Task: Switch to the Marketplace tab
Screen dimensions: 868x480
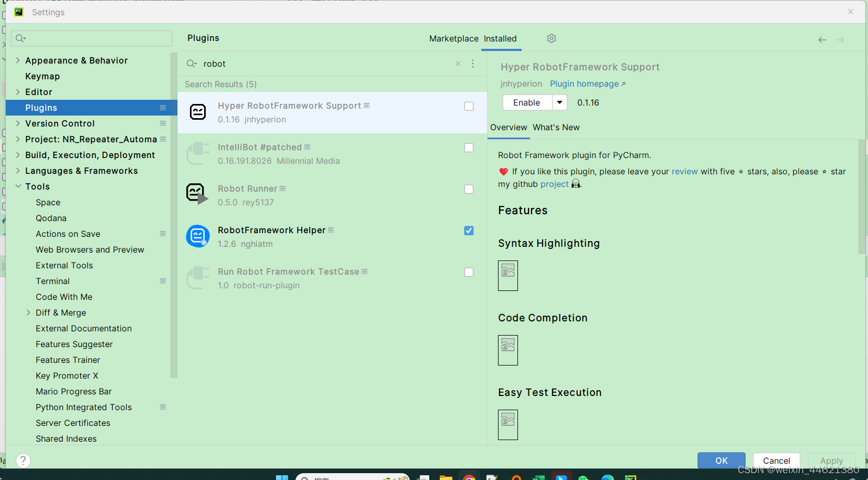Action: click(453, 38)
